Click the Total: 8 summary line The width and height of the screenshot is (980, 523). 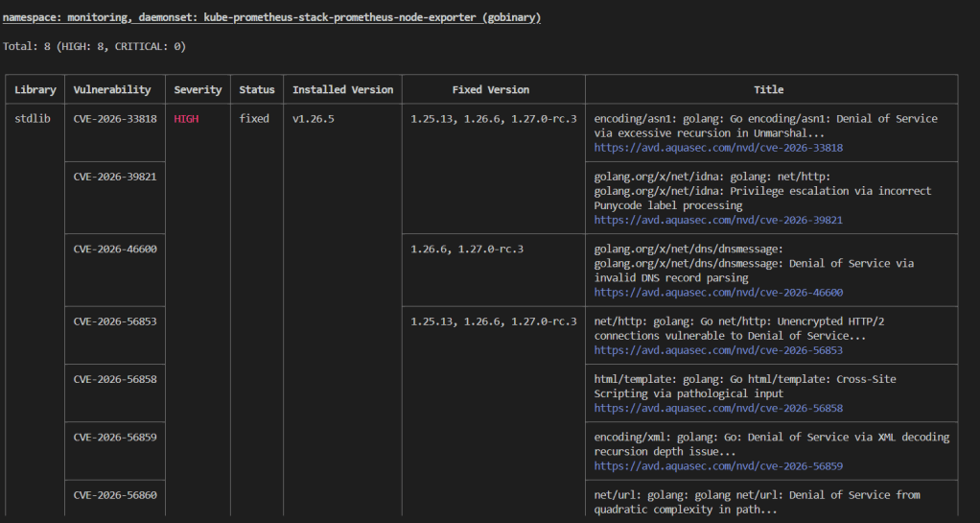[94, 46]
